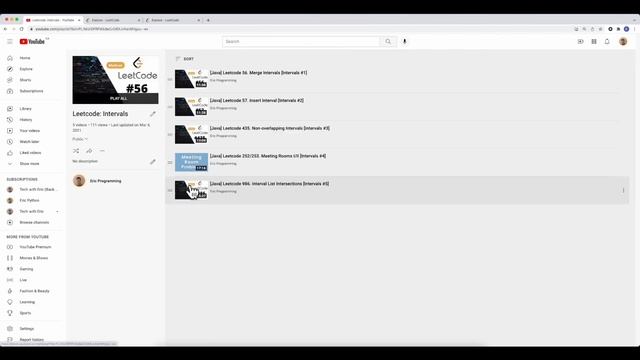Open Browse channels in the sidebar
This screenshot has height=360, width=640.
(33, 222)
